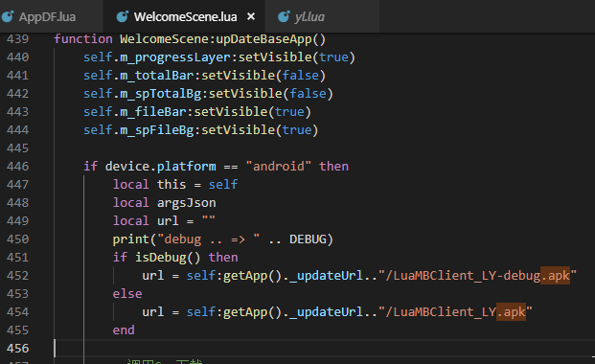Click the else keyword on line 453

127,294
